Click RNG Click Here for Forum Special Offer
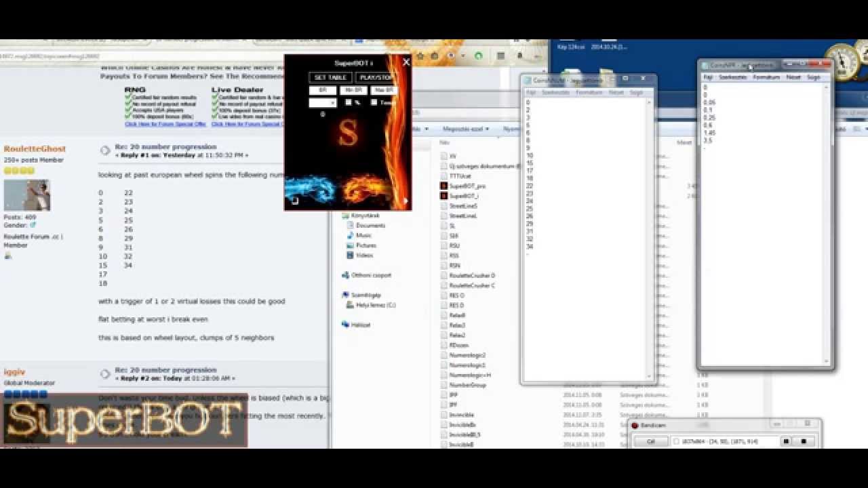This screenshot has height=488, width=868. 165,124
